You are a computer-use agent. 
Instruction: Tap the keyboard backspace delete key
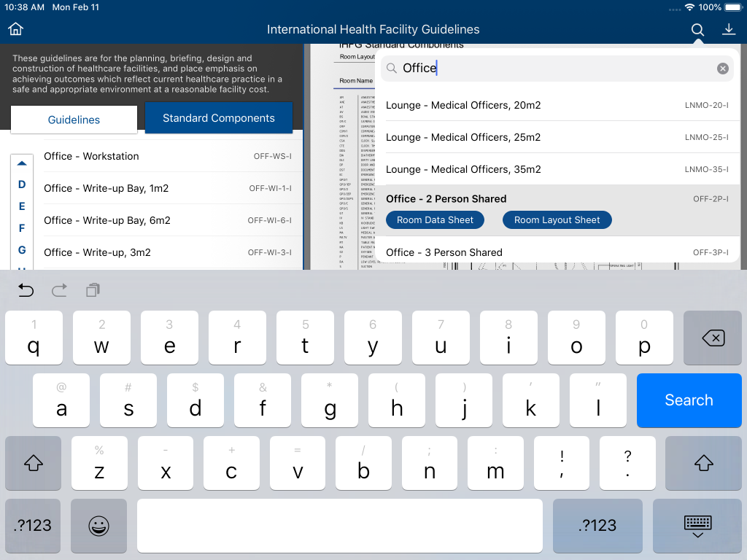coord(713,338)
